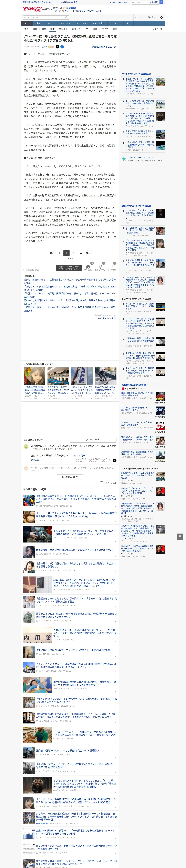Viewport: 186px width, 868px height.
Task: Open the 元宝塚女優 高市早苗首相 speech article
Action: tap(75, 550)
